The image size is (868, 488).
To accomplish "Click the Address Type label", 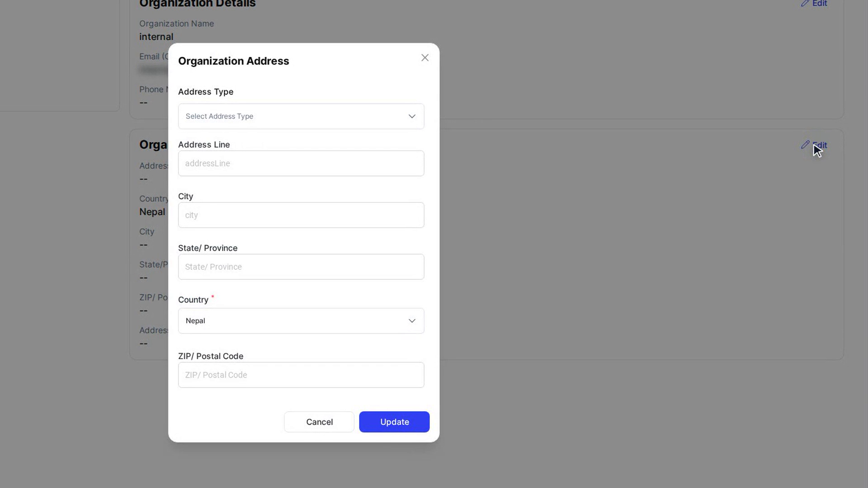I will [x=206, y=92].
